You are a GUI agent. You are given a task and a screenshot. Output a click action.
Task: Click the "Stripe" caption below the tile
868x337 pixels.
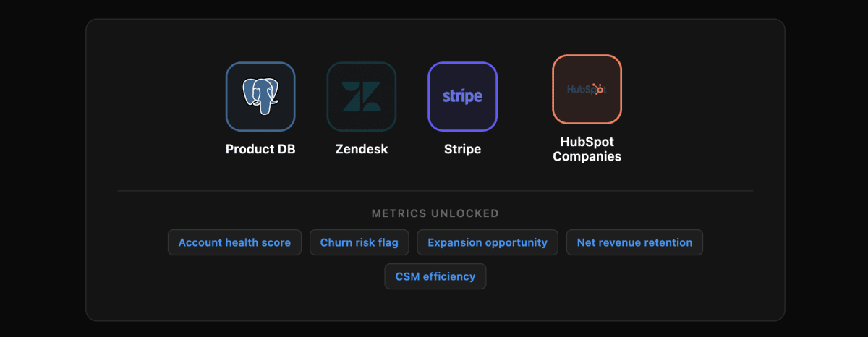[463, 149]
